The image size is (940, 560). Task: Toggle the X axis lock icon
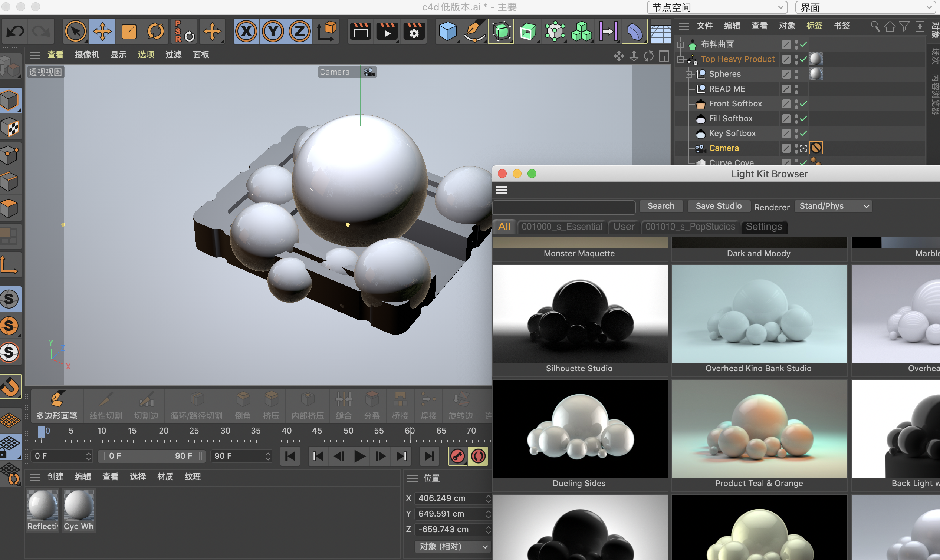246,31
